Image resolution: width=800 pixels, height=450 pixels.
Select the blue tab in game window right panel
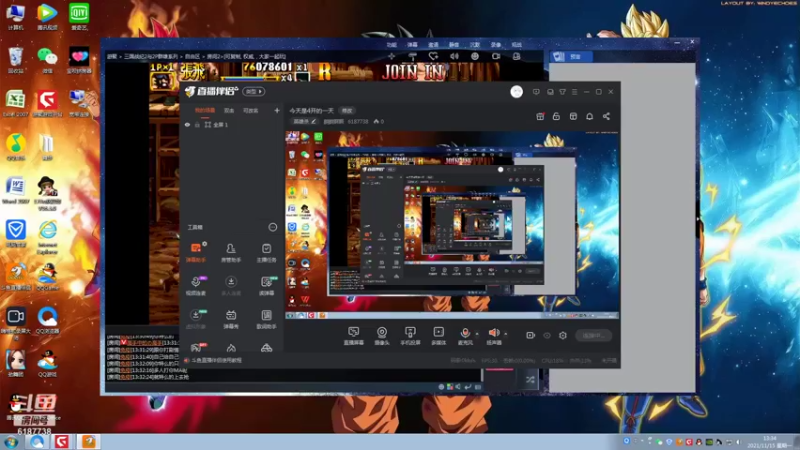click(572, 57)
